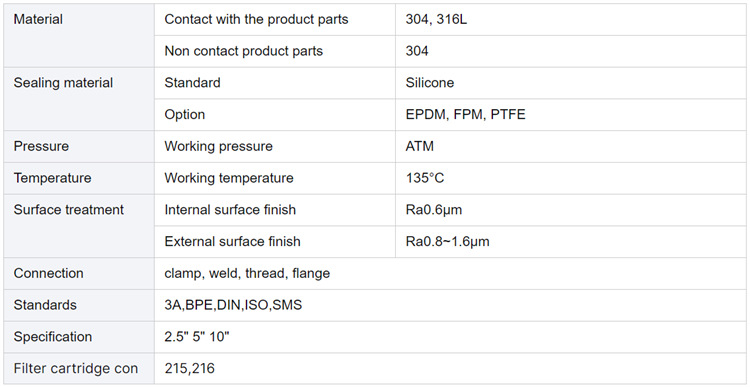Click the 'EPDM, FPM, PTFE' option value
The width and height of the screenshot is (750, 387).
(465, 115)
